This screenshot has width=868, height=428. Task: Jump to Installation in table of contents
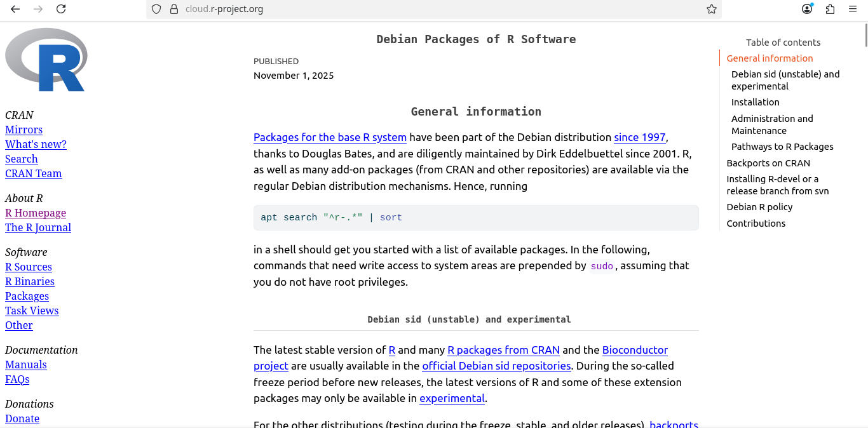tap(755, 102)
